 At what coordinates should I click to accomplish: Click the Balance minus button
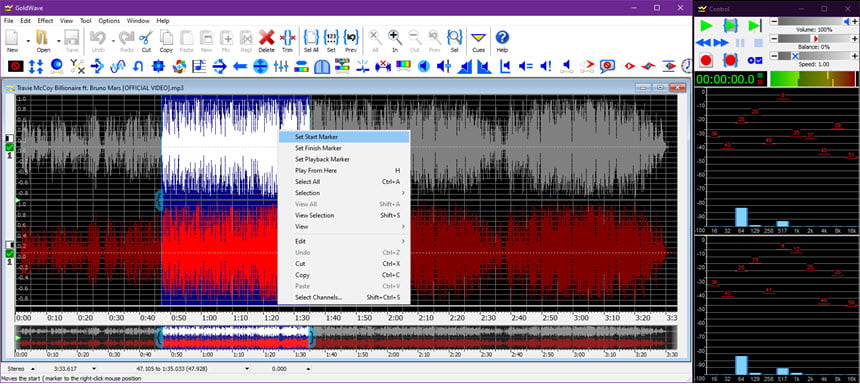click(x=773, y=38)
